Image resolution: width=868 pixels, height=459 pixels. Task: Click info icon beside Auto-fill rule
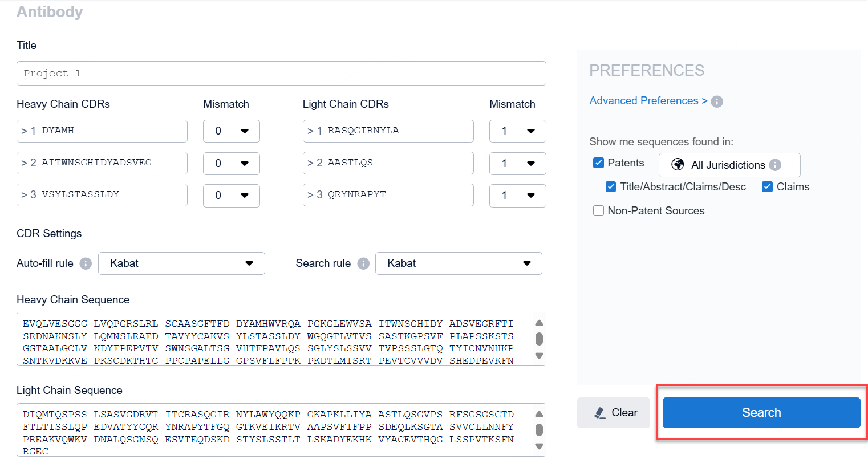click(x=86, y=263)
